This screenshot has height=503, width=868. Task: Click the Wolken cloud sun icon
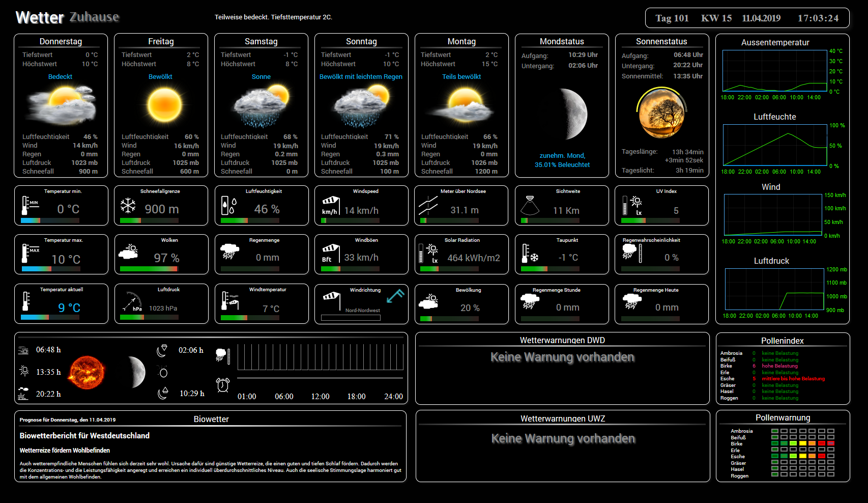click(128, 251)
